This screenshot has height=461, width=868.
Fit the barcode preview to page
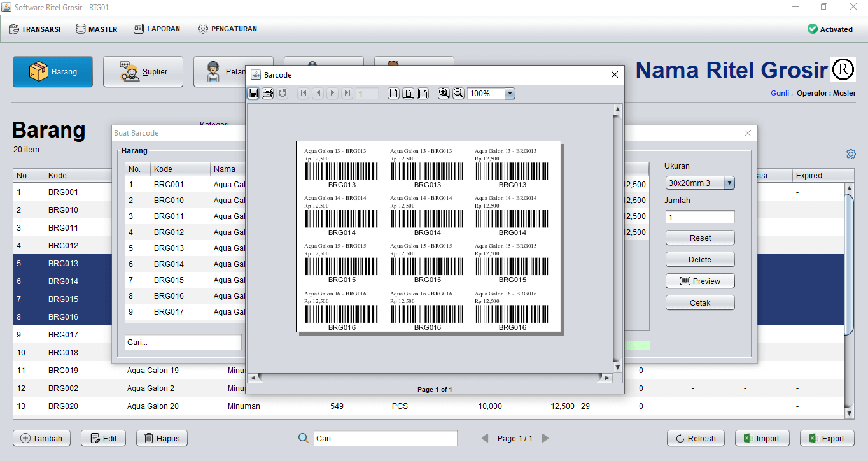click(408, 94)
